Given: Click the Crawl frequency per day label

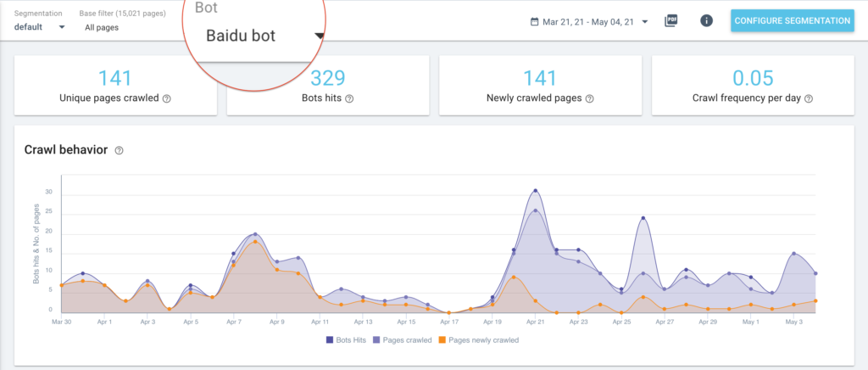Looking at the screenshot, I should (x=748, y=98).
